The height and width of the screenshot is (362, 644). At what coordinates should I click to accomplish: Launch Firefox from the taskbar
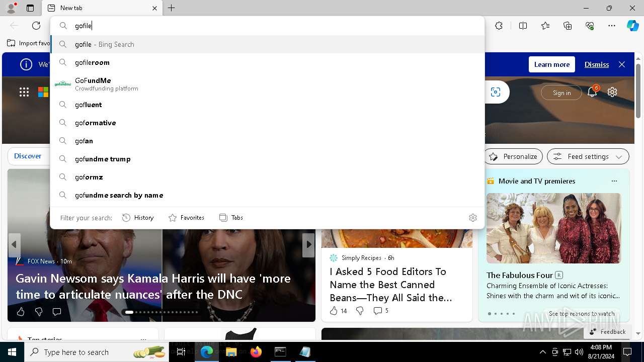256,352
